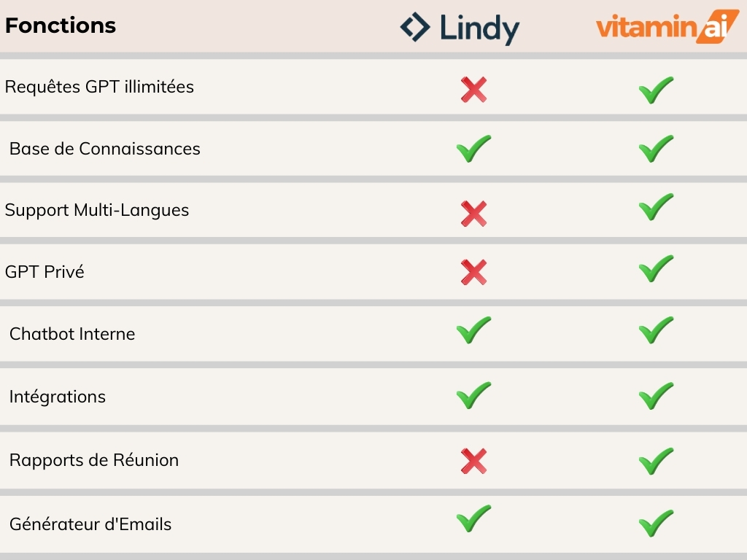Click Lindy's red cross for GPT Privé
The height and width of the screenshot is (560, 747).
click(473, 273)
